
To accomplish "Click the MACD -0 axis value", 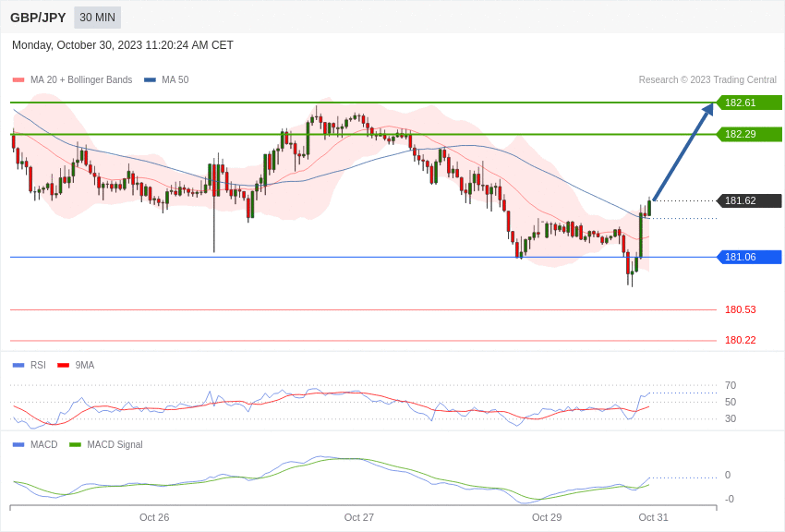I will pyautogui.click(x=730, y=499).
